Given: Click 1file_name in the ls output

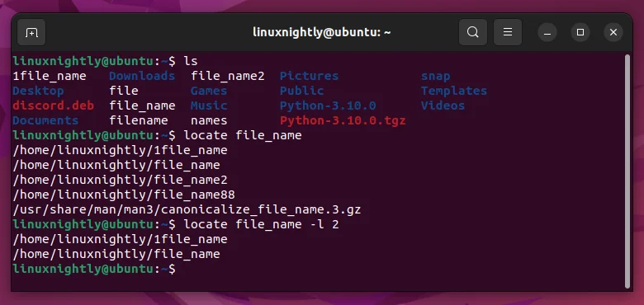Looking at the screenshot, I should (x=50, y=76).
